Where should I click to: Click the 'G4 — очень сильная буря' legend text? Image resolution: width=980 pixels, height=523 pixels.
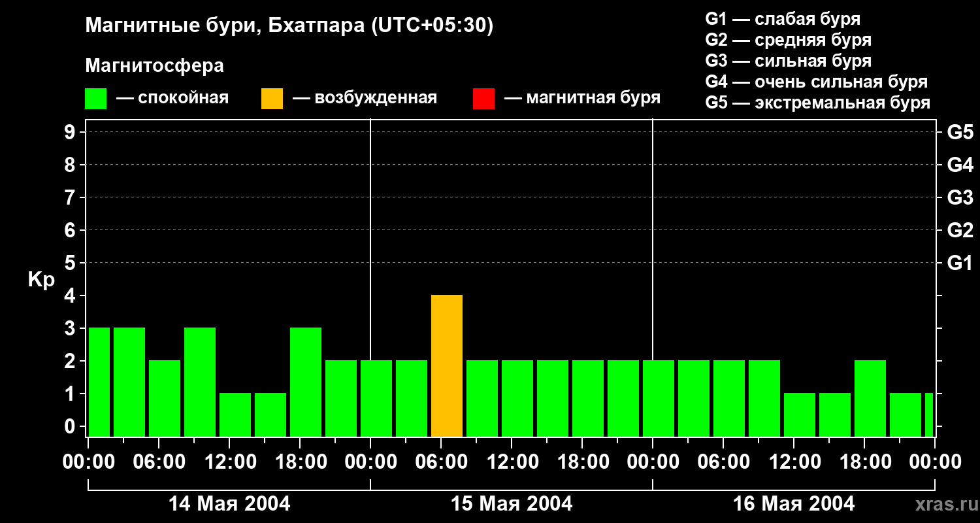click(817, 82)
